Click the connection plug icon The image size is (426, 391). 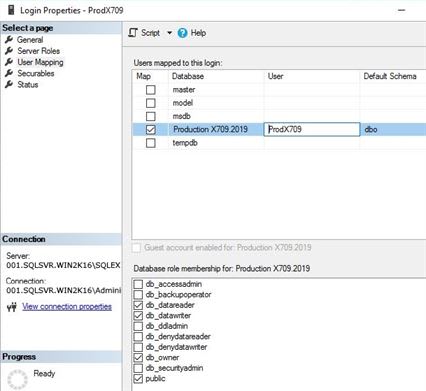[12, 307]
